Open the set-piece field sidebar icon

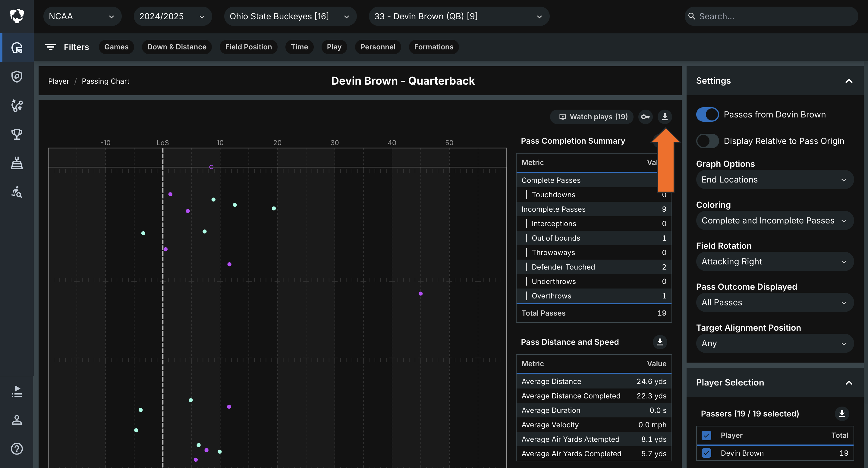pos(17,163)
